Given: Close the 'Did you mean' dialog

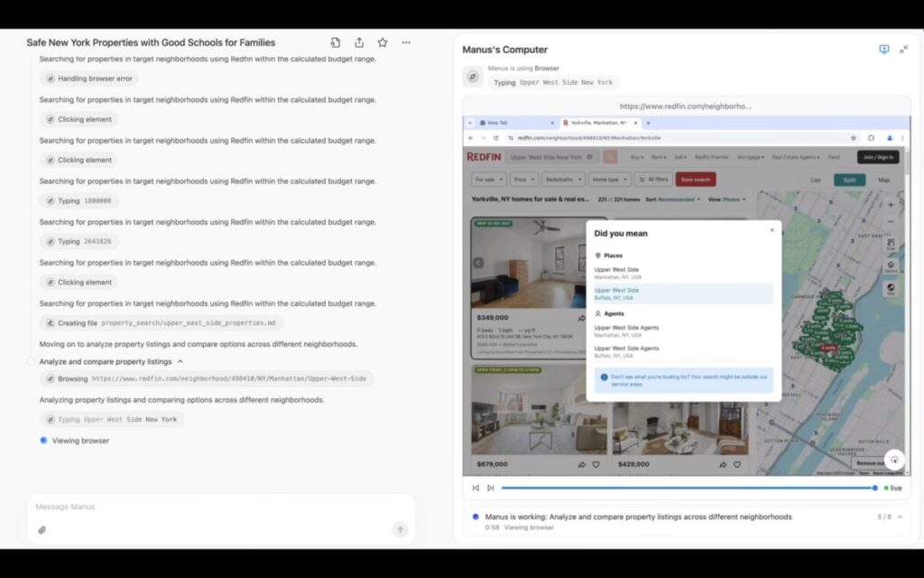Looking at the screenshot, I should tap(772, 230).
